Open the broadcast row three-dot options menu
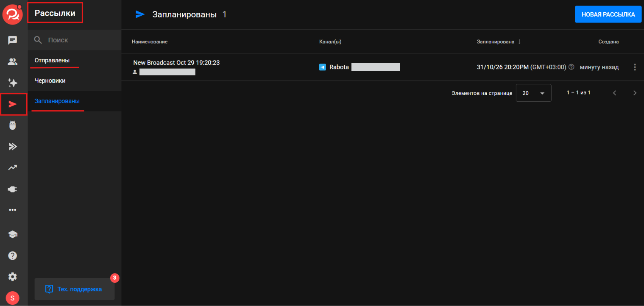 (635, 67)
